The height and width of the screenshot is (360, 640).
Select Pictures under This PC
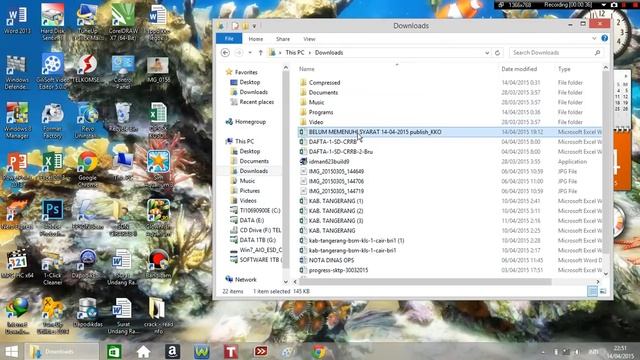(x=249, y=191)
